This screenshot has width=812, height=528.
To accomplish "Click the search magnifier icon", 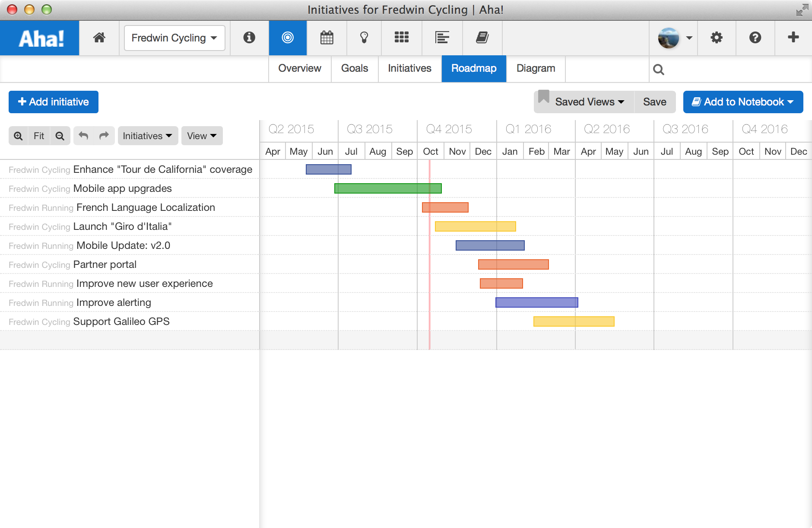I will click(659, 69).
